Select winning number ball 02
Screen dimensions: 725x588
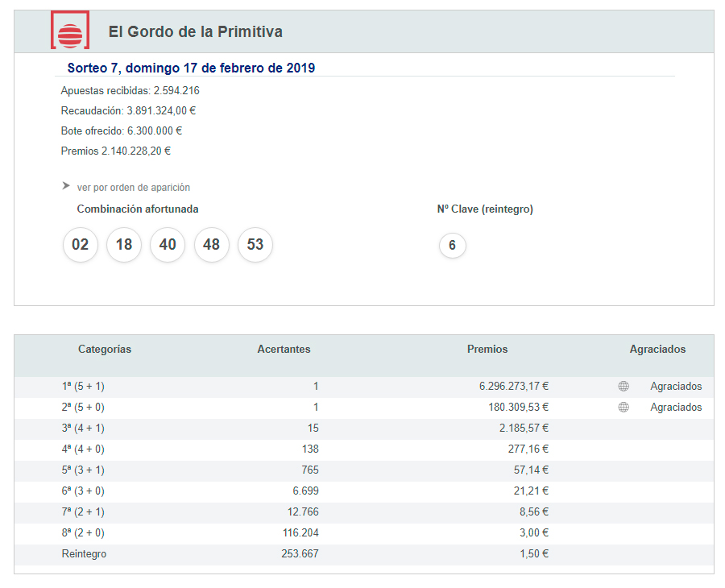(x=81, y=245)
